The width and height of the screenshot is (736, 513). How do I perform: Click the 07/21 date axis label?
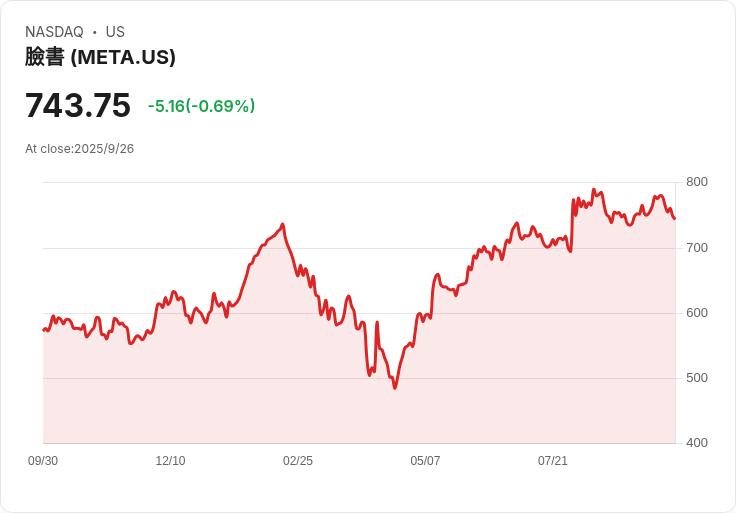553,461
